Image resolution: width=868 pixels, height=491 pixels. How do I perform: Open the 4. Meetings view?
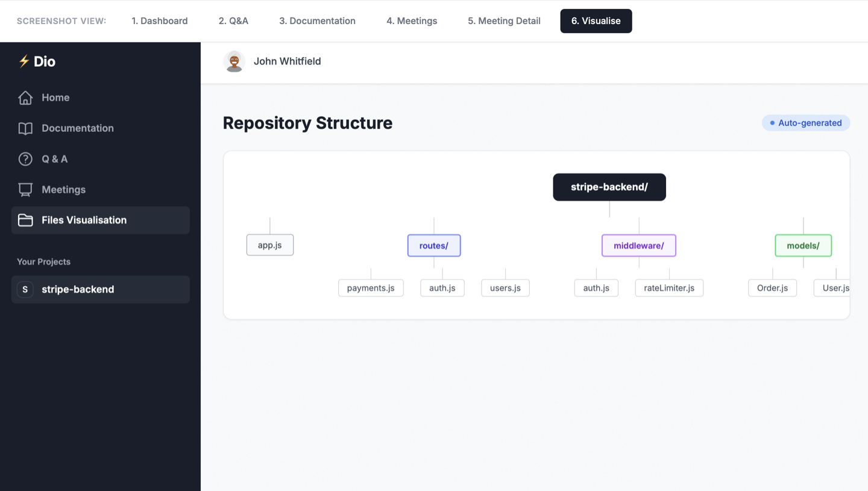coord(412,20)
